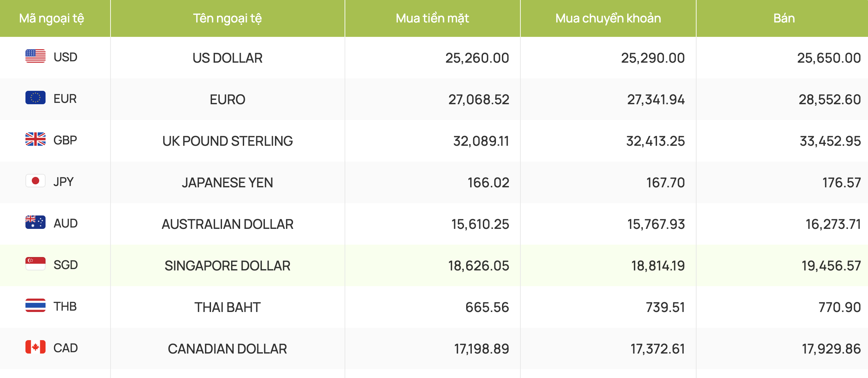Click the CANADIAN DOLLAR name cell

click(227, 349)
